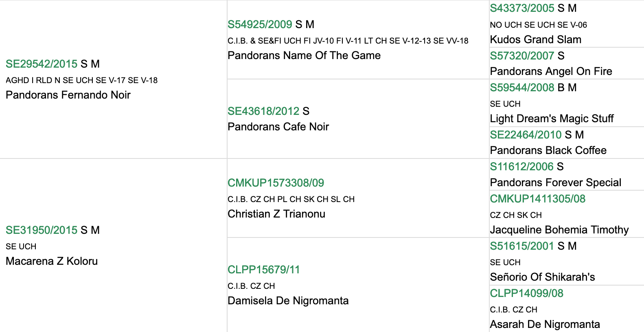Follow the CMKUP1573308/09 link
Image resolution: width=644 pixels, height=332 pixels.
[276, 183]
